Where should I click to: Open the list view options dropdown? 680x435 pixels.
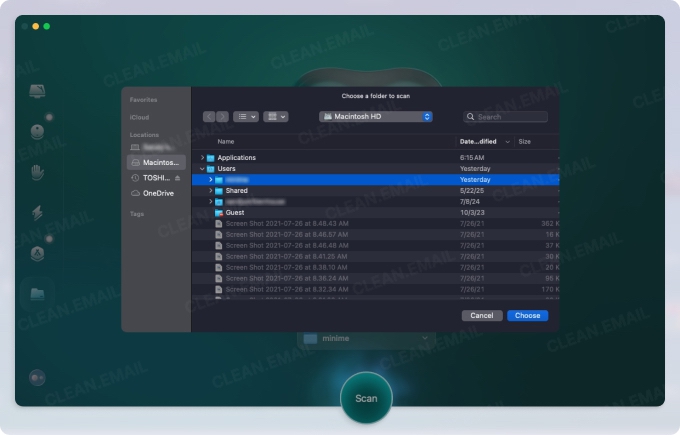coord(246,117)
